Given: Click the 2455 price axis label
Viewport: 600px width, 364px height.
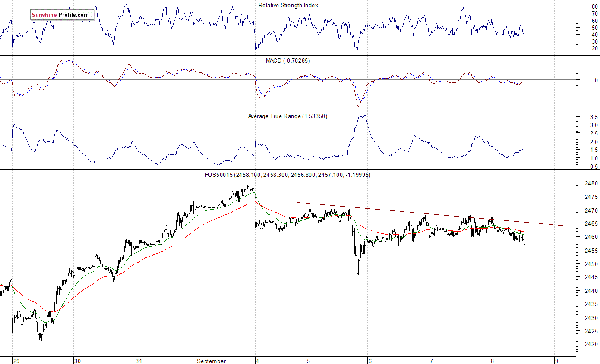Looking at the screenshot, I should (x=592, y=251).
